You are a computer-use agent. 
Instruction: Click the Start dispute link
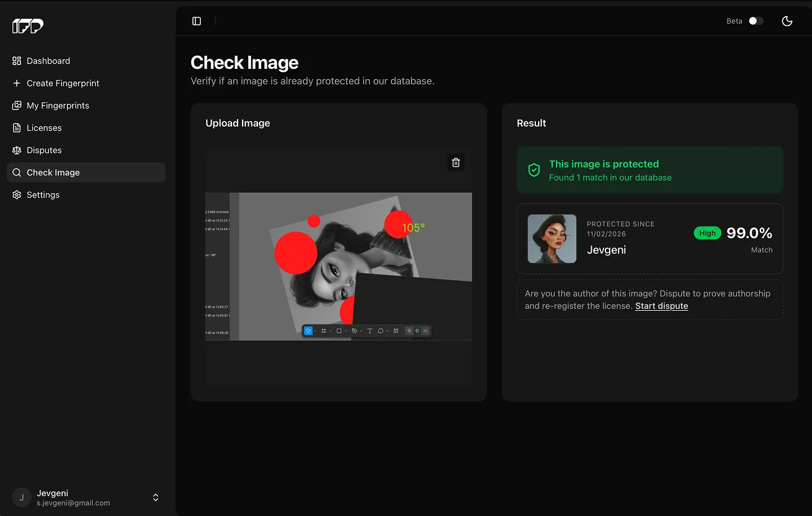tap(661, 306)
